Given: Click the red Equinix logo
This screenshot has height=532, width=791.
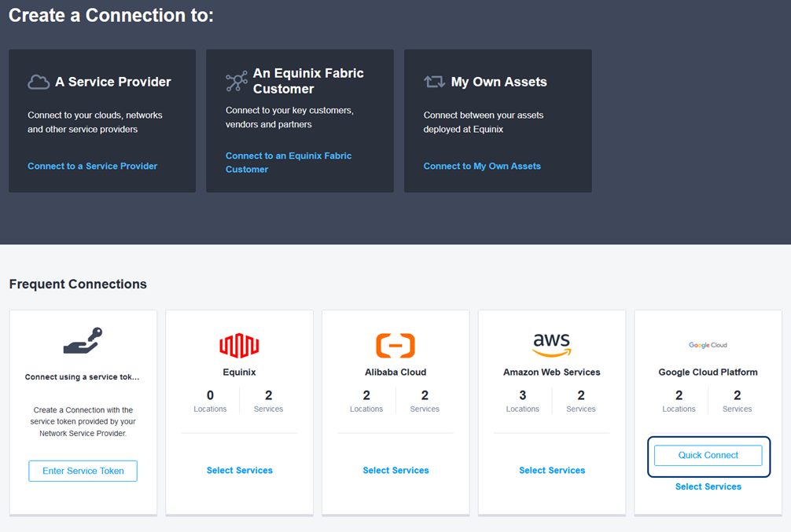Looking at the screenshot, I should click(239, 346).
